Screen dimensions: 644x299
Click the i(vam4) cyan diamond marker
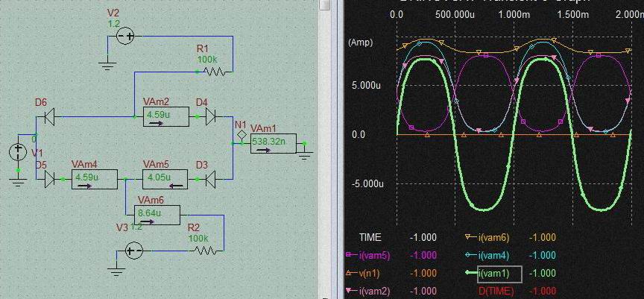469,255
